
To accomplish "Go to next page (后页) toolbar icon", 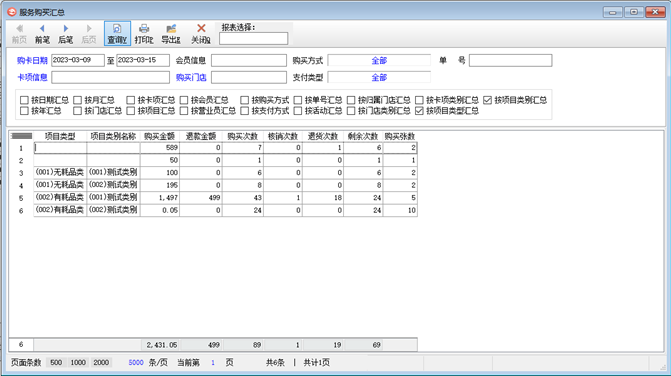I will [x=89, y=33].
